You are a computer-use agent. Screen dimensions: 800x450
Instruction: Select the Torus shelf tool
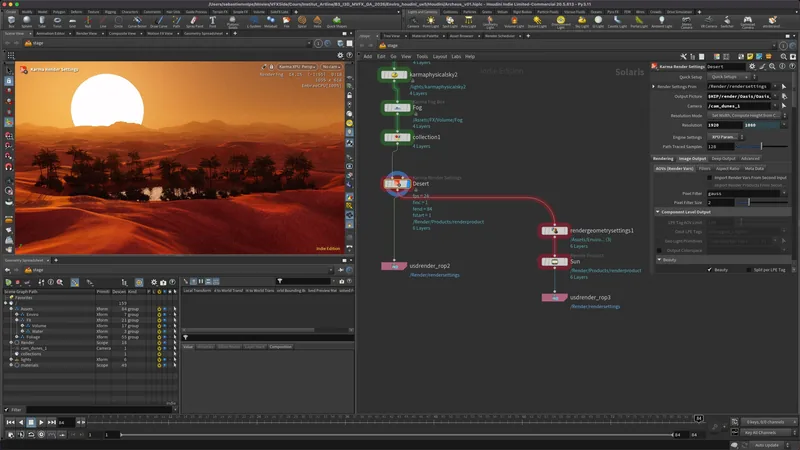(57, 21)
